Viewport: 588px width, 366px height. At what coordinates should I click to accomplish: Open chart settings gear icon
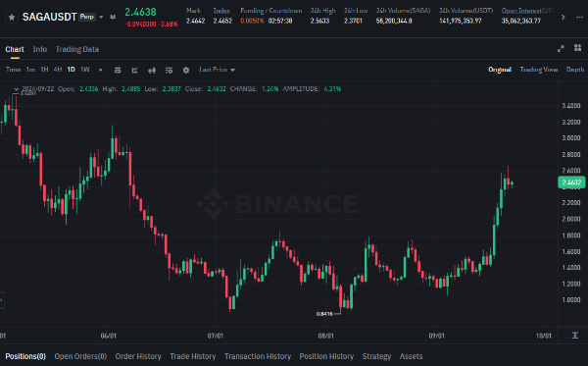(186, 70)
